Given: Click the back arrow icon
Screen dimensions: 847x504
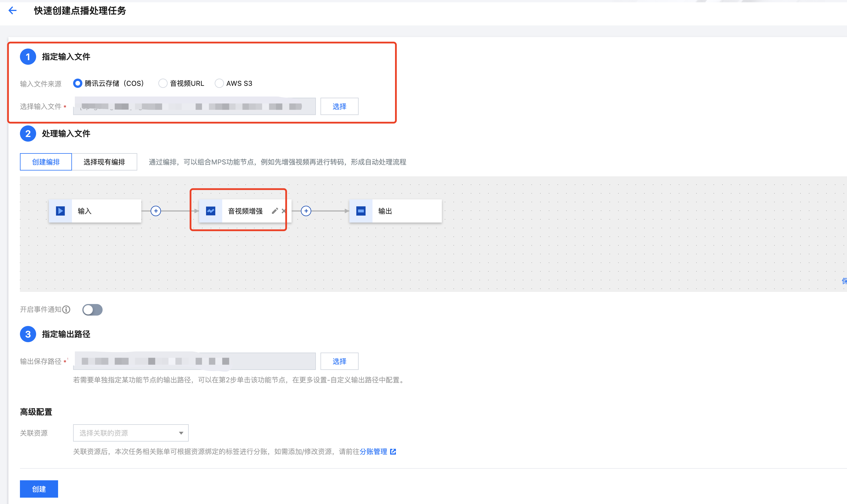Looking at the screenshot, I should 12,10.
